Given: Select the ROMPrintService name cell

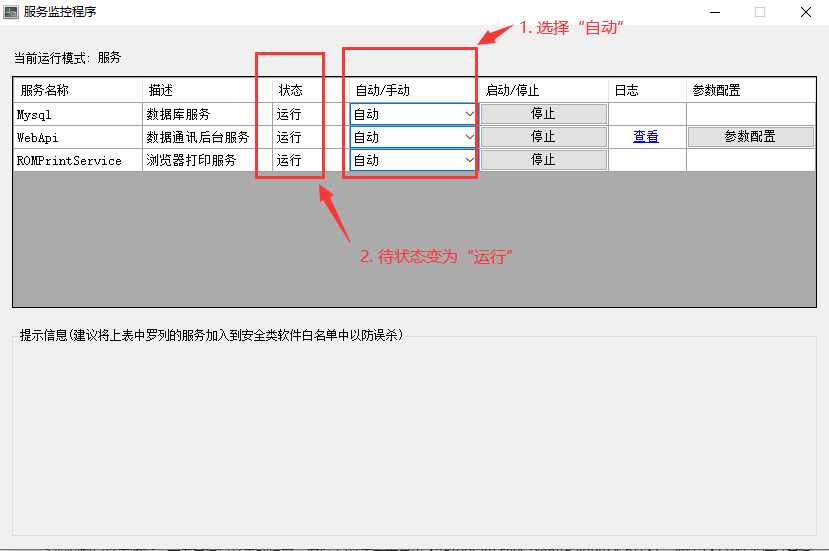Looking at the screenshot, I should [77, 160].
